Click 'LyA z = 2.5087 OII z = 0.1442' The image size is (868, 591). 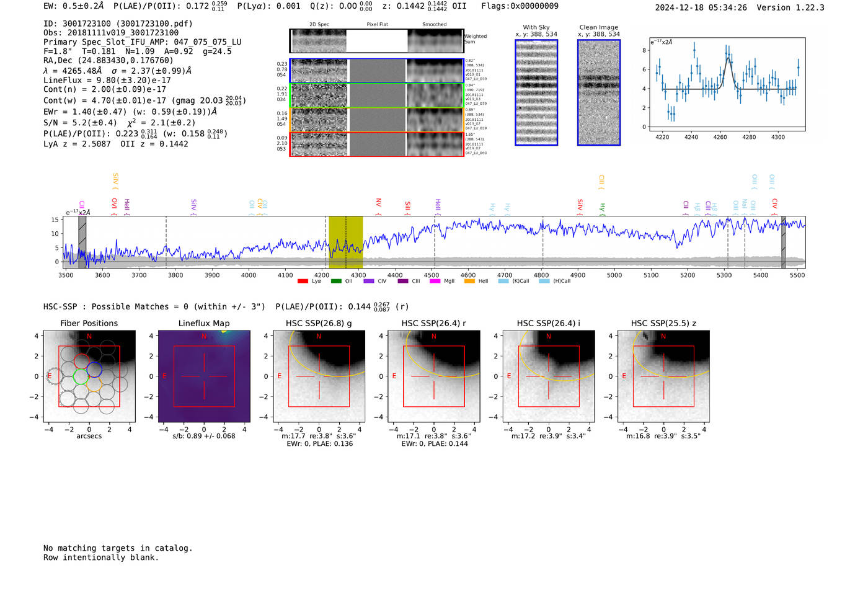(116, 144)
